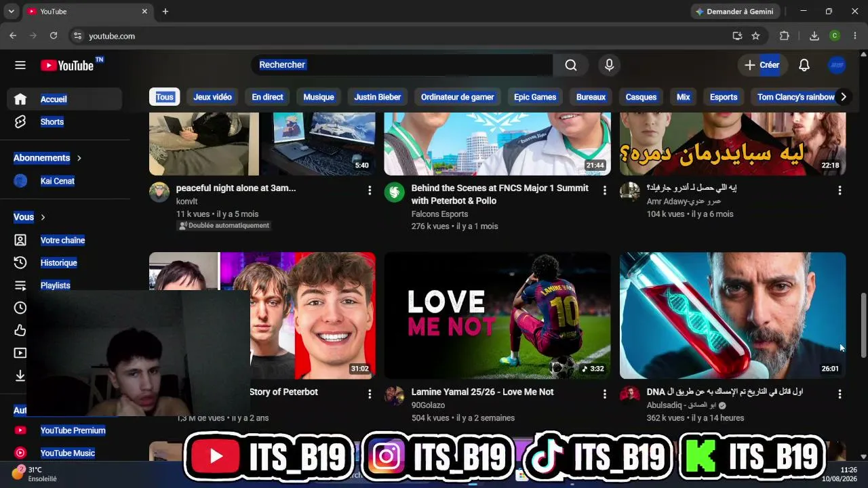Visit the Falcons Esports channel name link
Image resolution: width=868 pixels, height=488 pixels.
(x=439, y=214)
